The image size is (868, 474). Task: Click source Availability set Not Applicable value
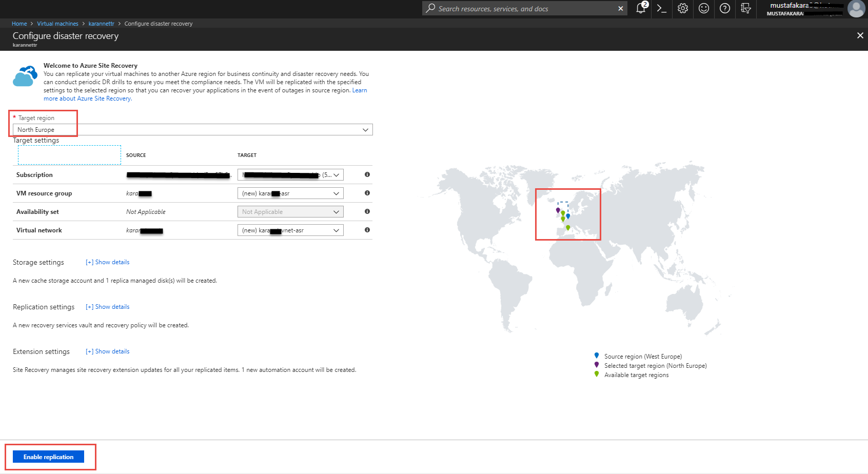pyautogui.click(x=146, y=212)
